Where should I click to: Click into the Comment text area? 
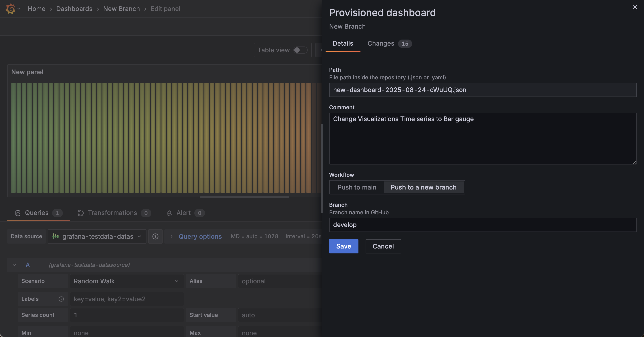[483, 139]
